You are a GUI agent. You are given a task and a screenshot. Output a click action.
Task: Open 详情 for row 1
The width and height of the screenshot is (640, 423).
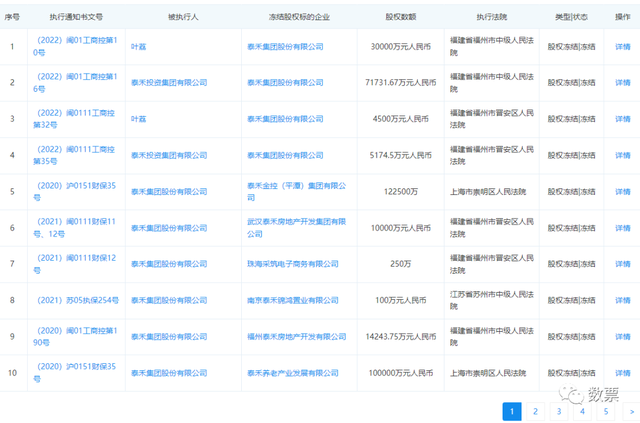622,47
